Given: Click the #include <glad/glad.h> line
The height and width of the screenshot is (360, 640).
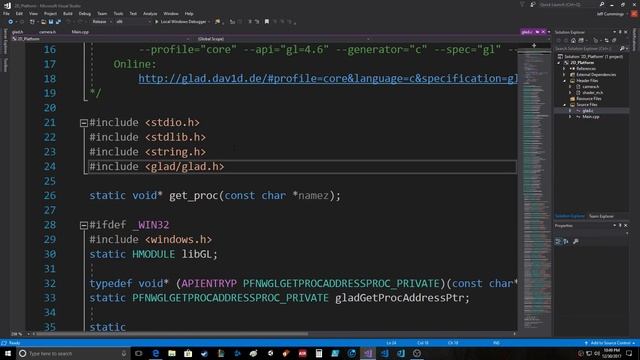Looking at the screenshot, I should tap(157, 167).
